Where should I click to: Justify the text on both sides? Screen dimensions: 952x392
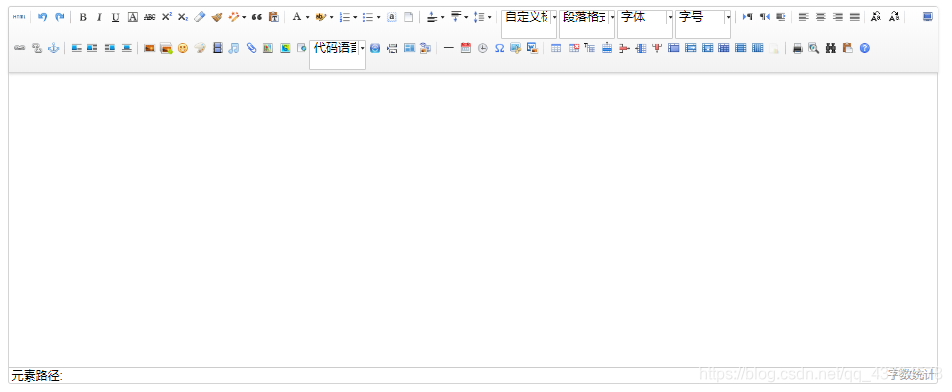855,17
